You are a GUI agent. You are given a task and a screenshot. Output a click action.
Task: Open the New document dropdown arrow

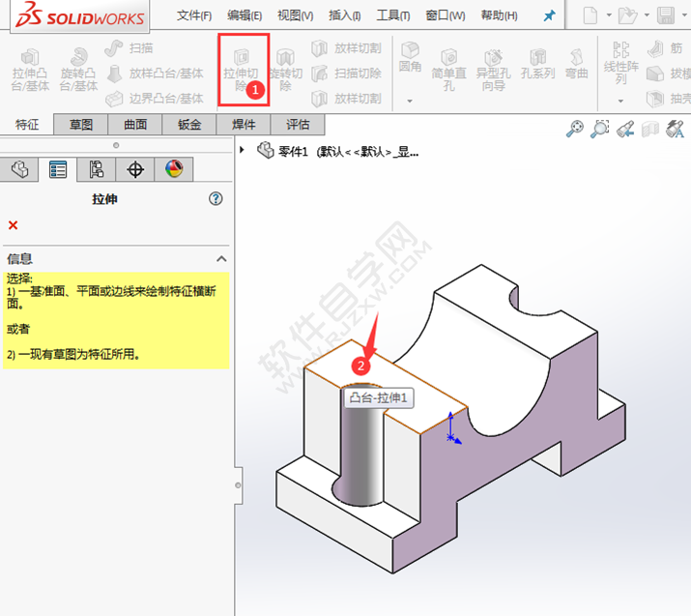[x=609, y=15]
